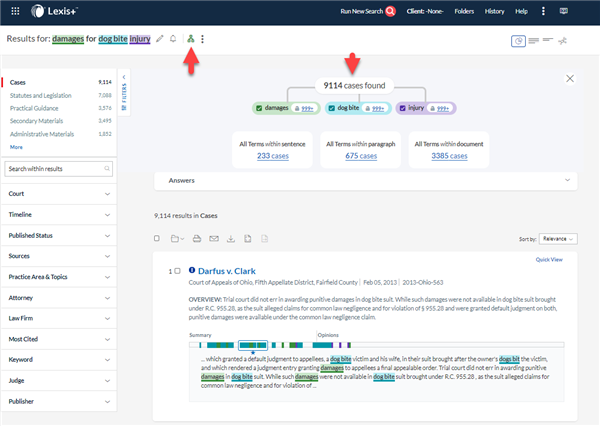Uncheck the dog bite term checkbox
This screenshot has width=600, height=426.
[x=332, y=108]
